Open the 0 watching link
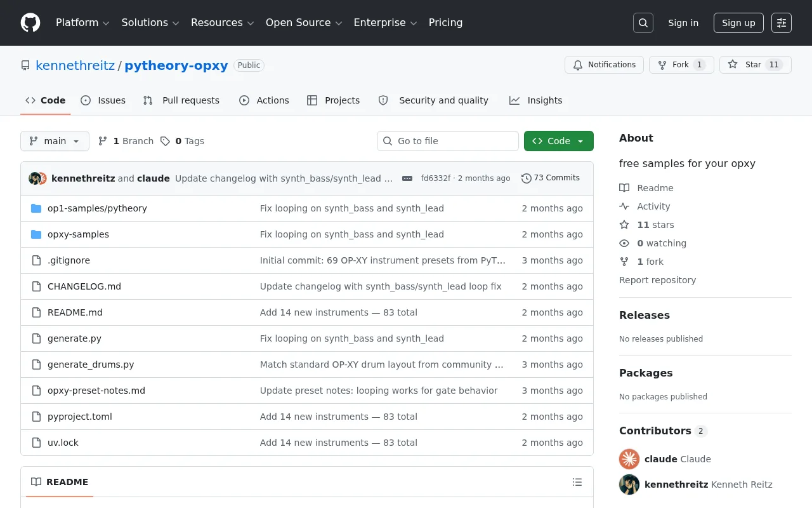812x508 pixels. coord(653,243)
